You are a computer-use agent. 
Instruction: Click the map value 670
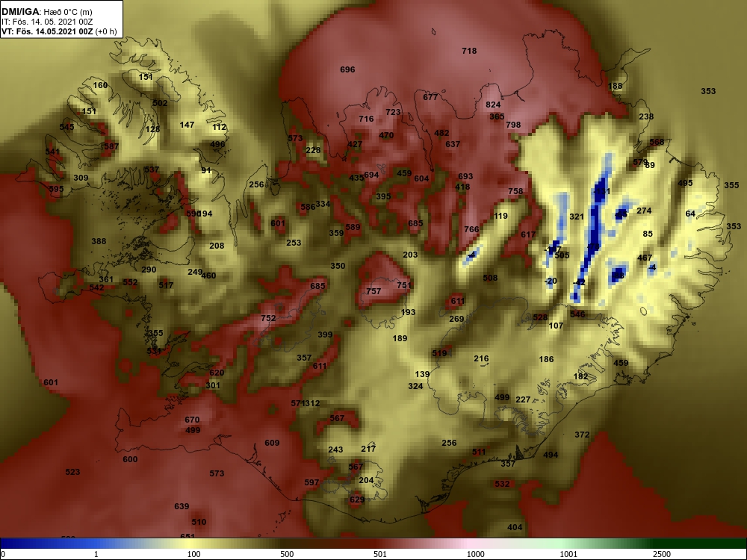click(192, 420)
